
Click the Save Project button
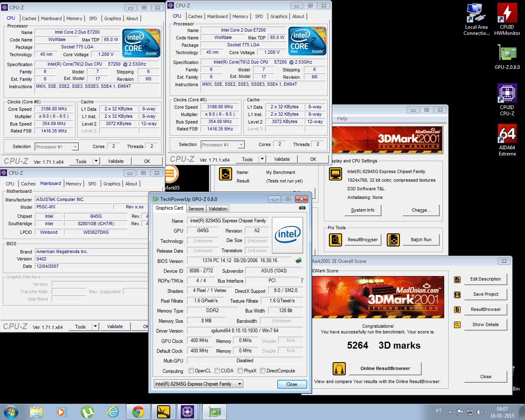[x=486, y=294]
